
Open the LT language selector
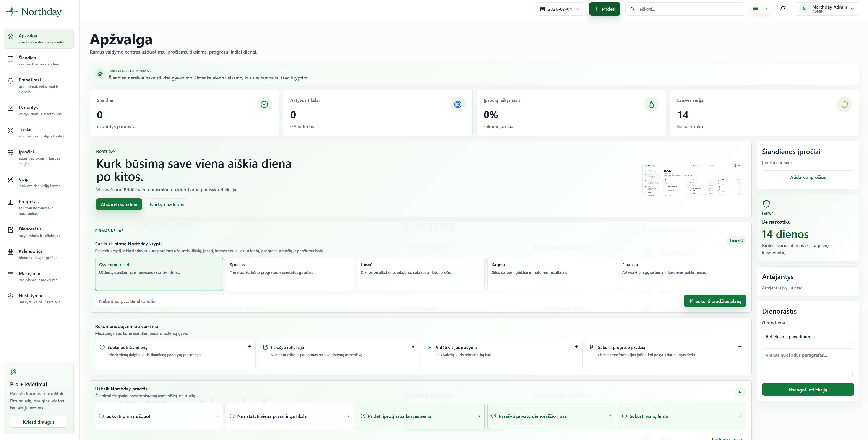point(760,9)
